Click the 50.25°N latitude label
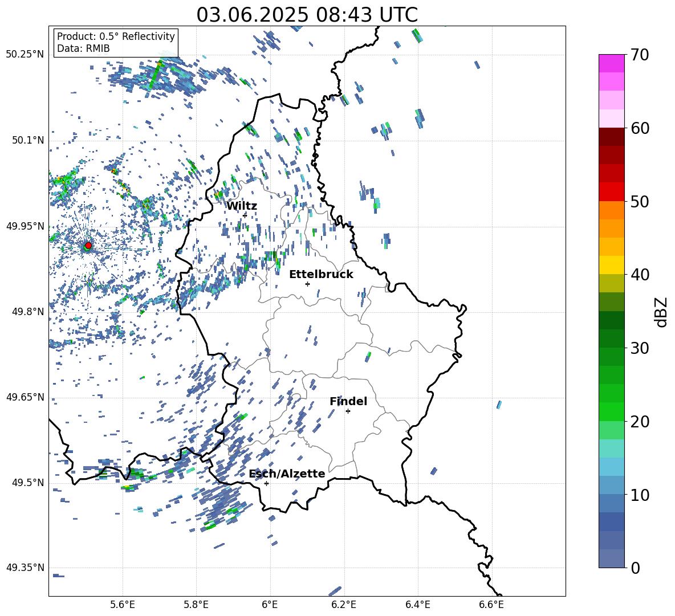675x616 pixels. pos(25,54)
